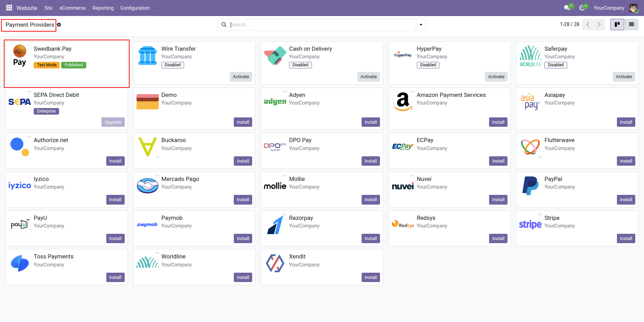This screenshot has width=644, height=322.
Task: Open the messages conversation icon
Action: point(567,8)
